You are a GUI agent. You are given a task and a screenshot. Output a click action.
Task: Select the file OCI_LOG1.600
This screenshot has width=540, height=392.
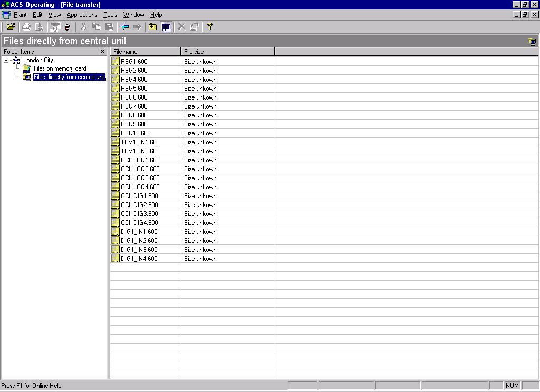click(140, 160)
